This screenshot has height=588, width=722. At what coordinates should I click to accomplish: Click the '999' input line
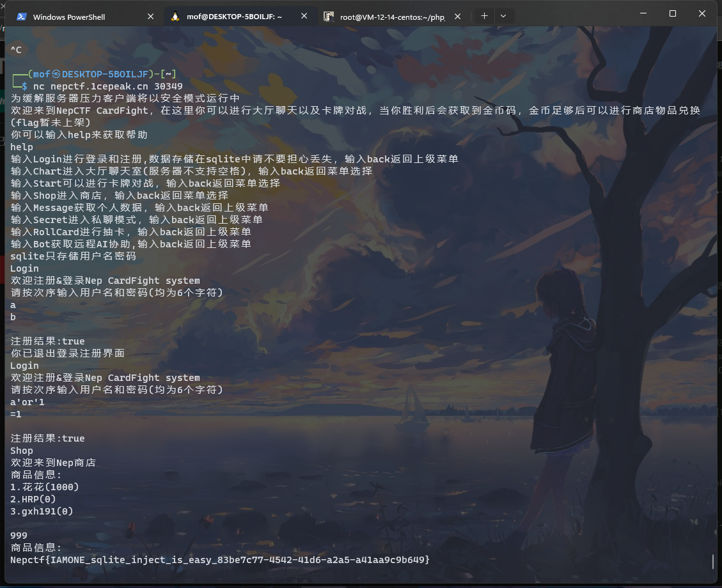[x=19, y=535]
